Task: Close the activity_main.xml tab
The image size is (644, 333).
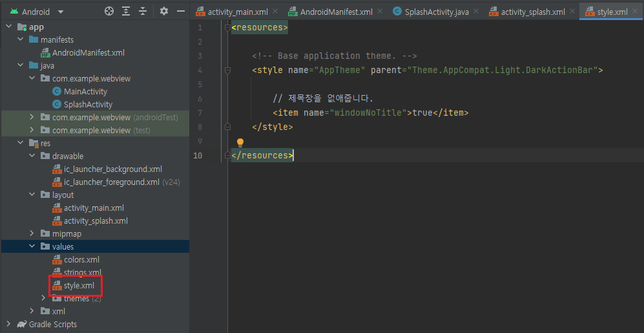Action: pyautogui.click(x=275, y=12)
